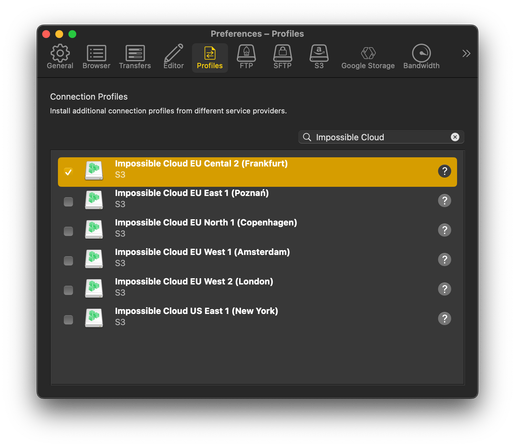This screenshot has height=447, width=515.
Task: Zoom the Preferences window with green button
Action: (72, 34)
